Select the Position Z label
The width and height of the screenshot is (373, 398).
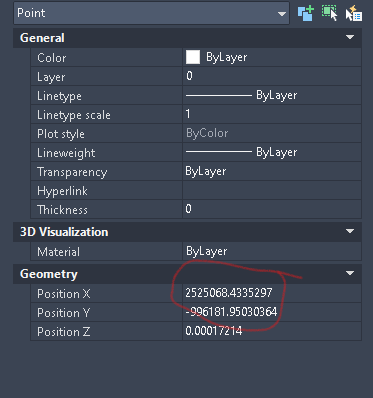[x=63, y=332]
